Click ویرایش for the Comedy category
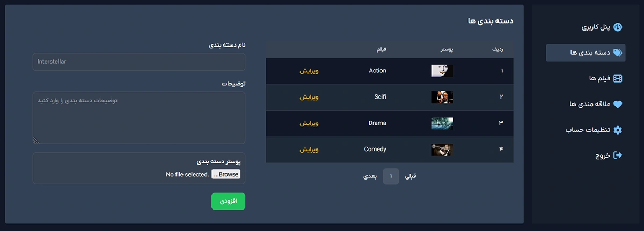The height and width of the screenshot is (231, 644). [x=309, y=150]
